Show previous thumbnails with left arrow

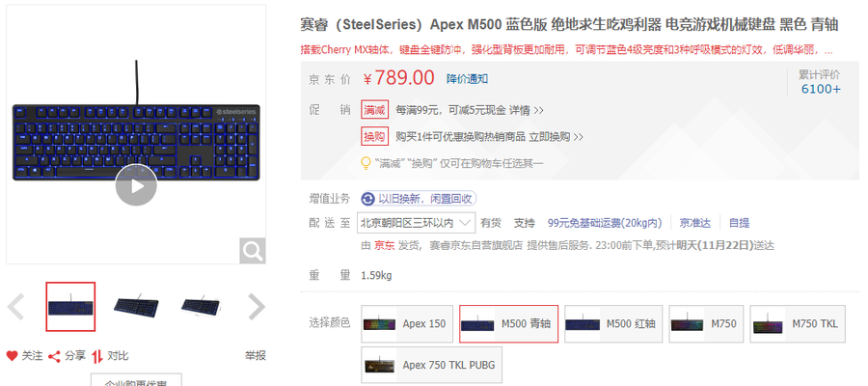(15, 307)
